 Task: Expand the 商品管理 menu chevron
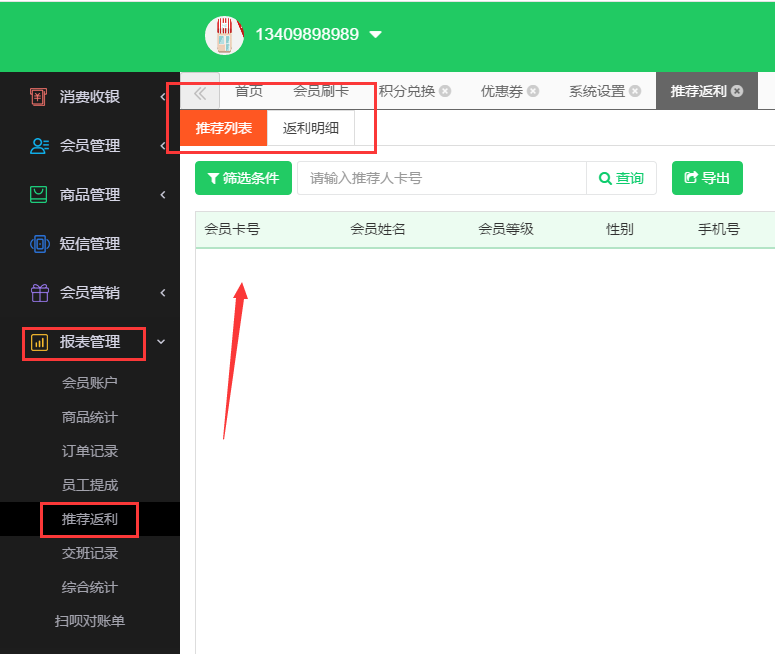coord(163,195)
